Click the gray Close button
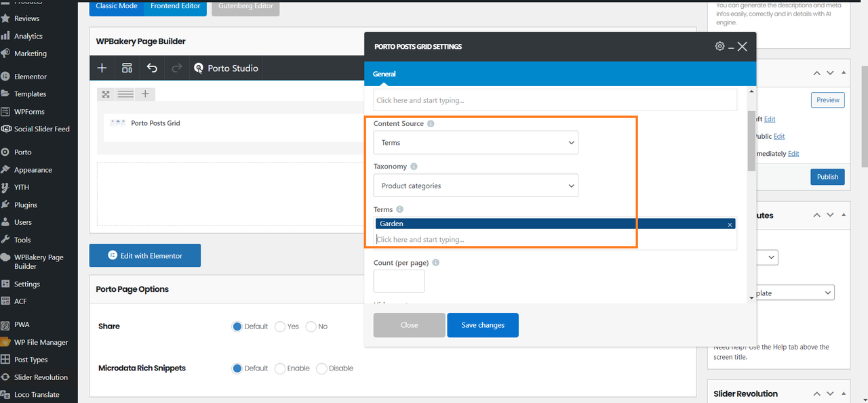This screenshot has width=868, height=403. click(x=409, y=325)
